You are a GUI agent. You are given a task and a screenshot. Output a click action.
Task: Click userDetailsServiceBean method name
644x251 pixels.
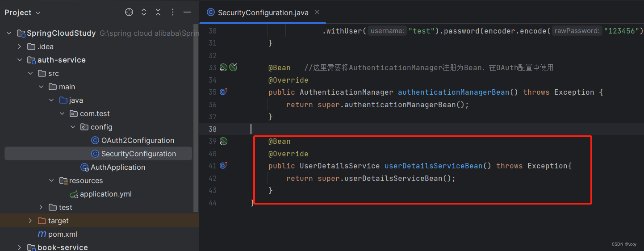[x=434, y=166]
